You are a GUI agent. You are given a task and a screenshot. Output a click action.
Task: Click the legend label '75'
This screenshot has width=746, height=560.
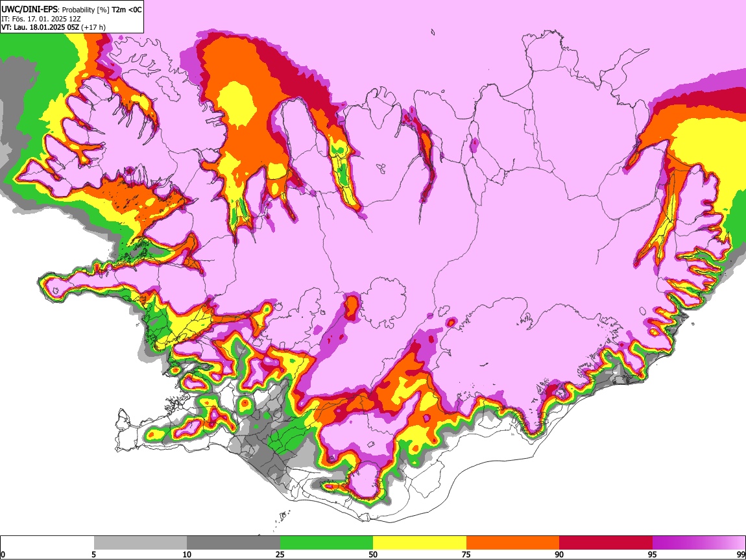pos(466,554)
